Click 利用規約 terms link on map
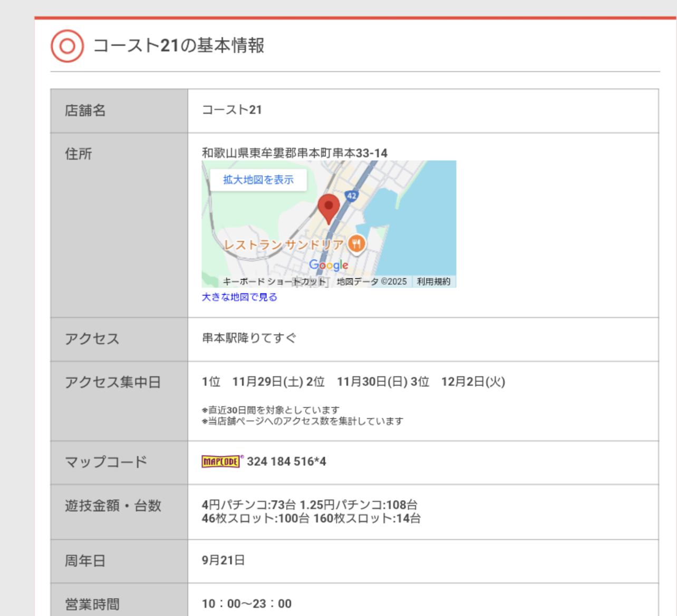Screen dimensions: 677x616 [433, 281]
